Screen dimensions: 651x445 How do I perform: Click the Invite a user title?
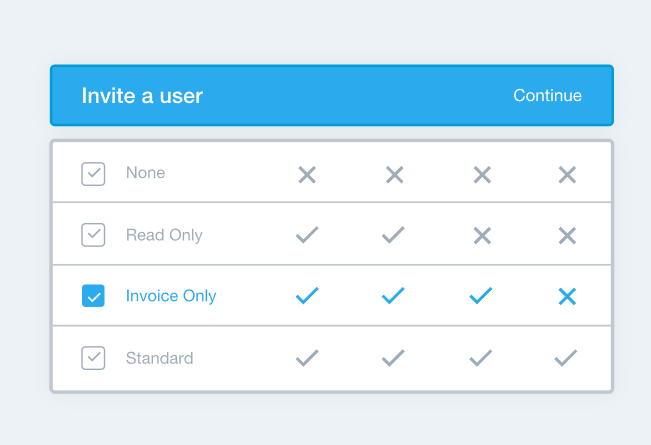pyautogui.click(x=142, y=96)
